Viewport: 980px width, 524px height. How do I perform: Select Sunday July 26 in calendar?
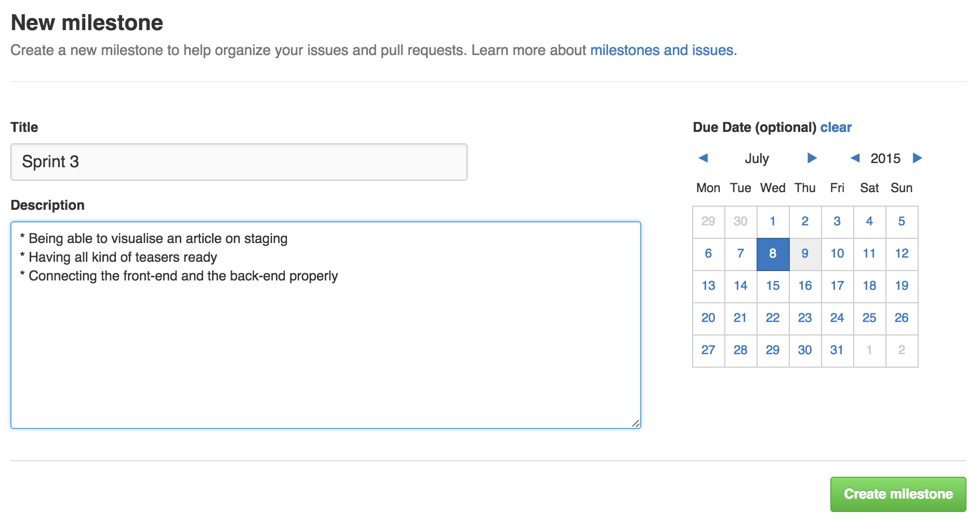(902, 318)
